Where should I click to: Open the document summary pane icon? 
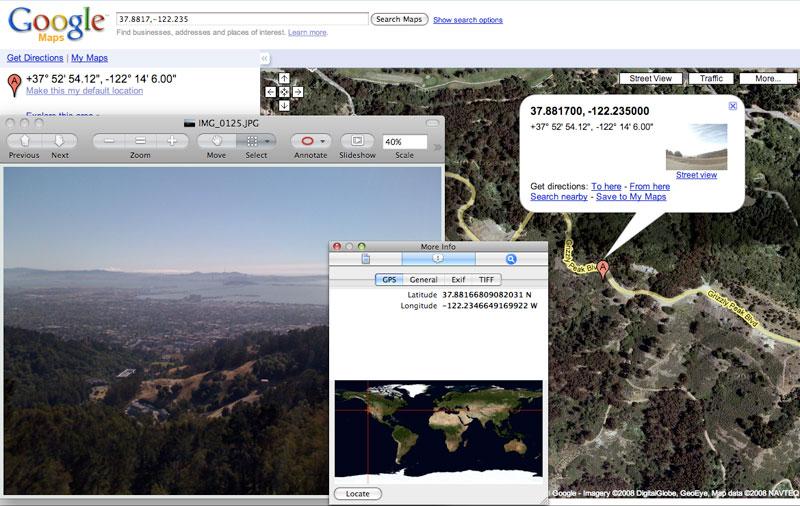coord(366,259)
